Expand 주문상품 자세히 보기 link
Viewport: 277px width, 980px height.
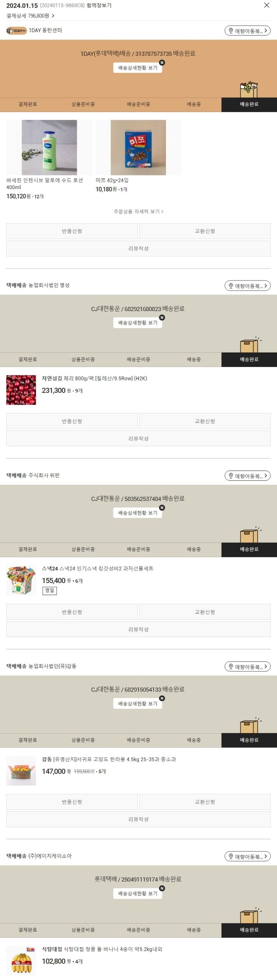tap(138, 211)
